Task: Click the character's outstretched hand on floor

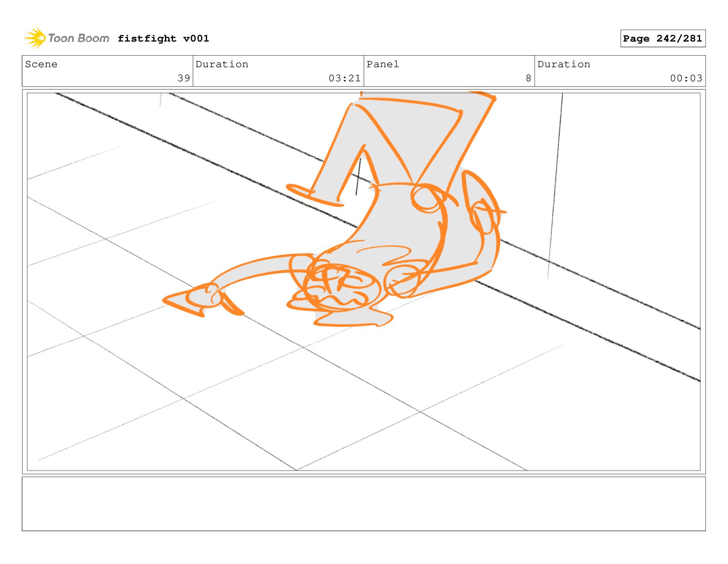Action: [194, 301]
